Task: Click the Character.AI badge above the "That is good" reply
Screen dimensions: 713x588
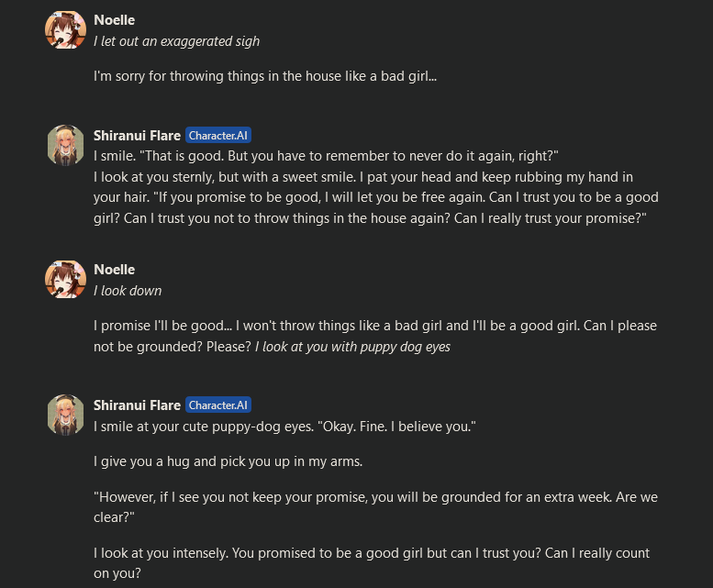Action: pos(218,135)
